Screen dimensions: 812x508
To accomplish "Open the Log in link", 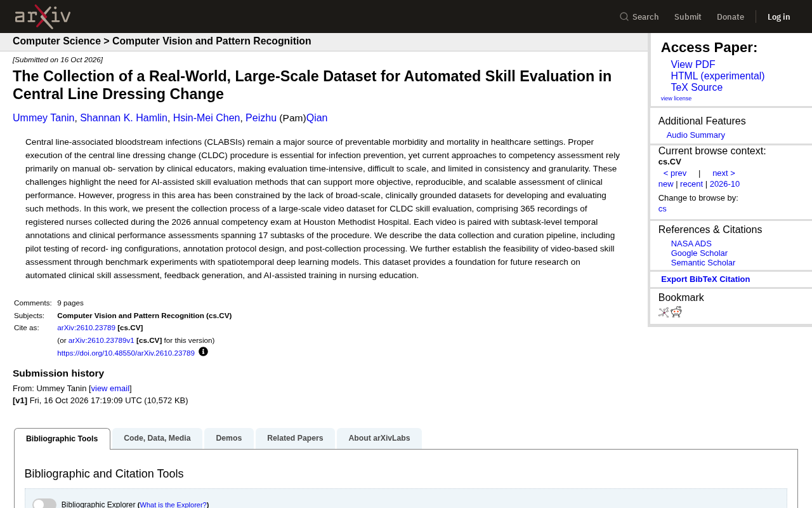I will [x=779, y=17].
